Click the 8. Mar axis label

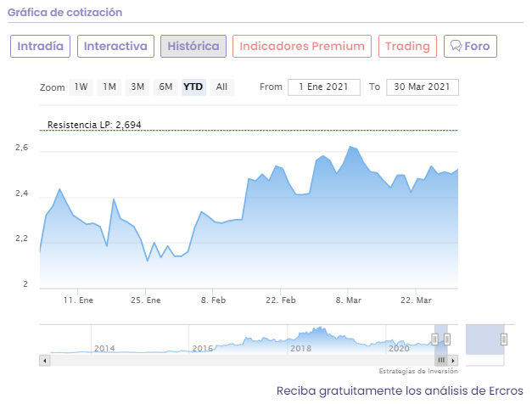click(x=349, y=300)
